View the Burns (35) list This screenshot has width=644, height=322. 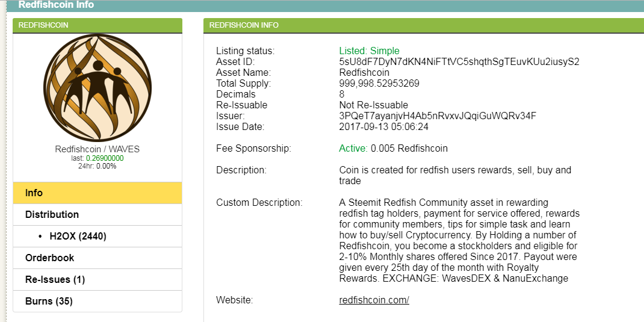[98, 302]
